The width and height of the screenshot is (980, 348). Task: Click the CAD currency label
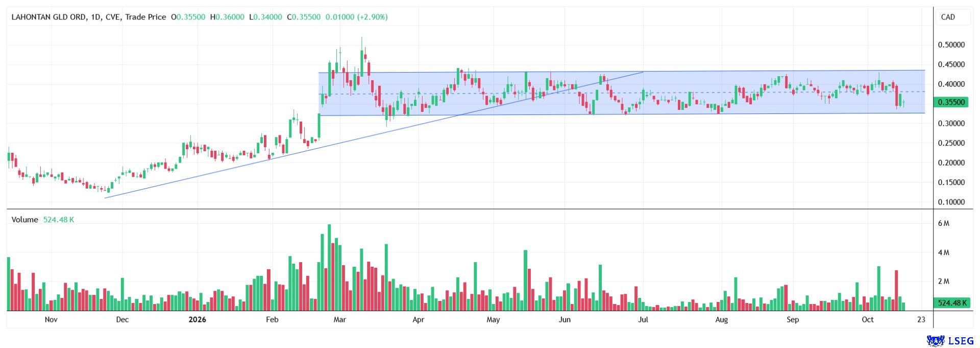[948, 17]
